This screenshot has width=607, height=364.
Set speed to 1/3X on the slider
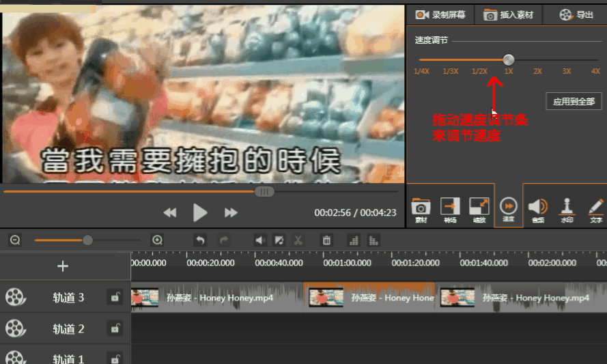450,71
